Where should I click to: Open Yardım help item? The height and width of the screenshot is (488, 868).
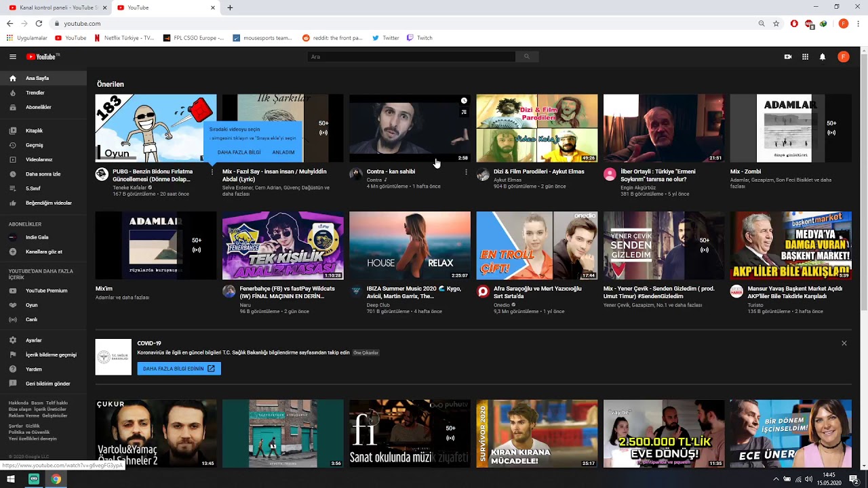pos(43,369)
